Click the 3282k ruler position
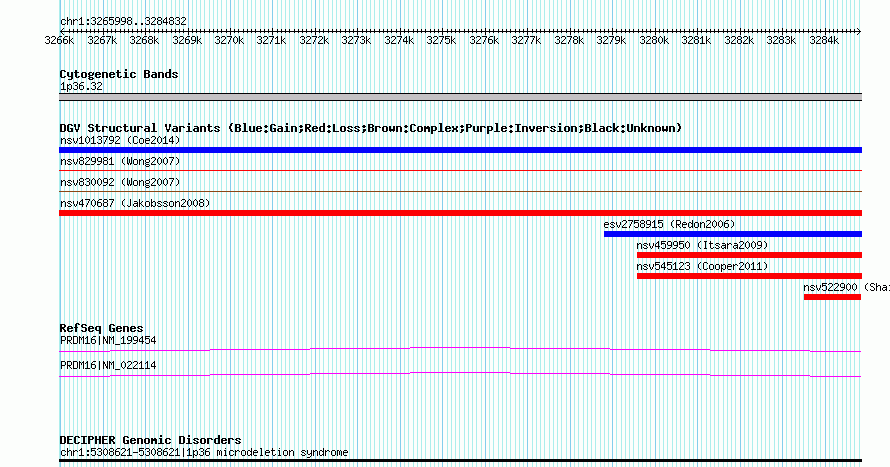The image size is (890, 467). pos(739,40)
